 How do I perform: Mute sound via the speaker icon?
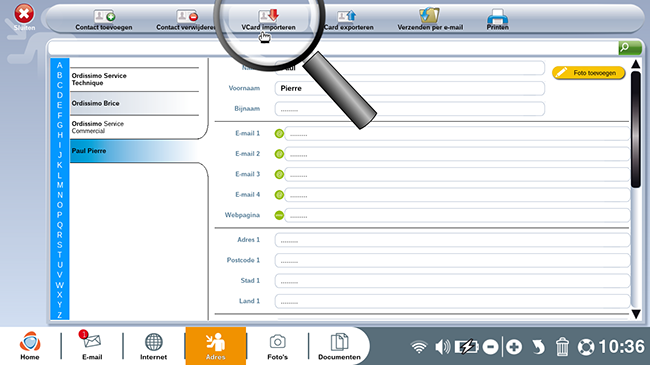point(442,347)
